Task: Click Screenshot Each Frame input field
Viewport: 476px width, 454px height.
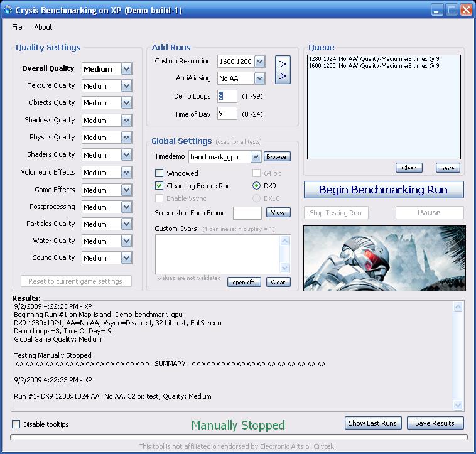Action: click(247, 213)
